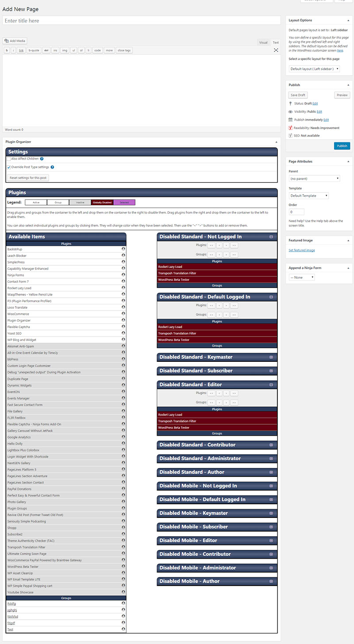Screen dimensions: 354x644
Task: Enable the Also Affect Children checkbox
Action: coord(9,158)
